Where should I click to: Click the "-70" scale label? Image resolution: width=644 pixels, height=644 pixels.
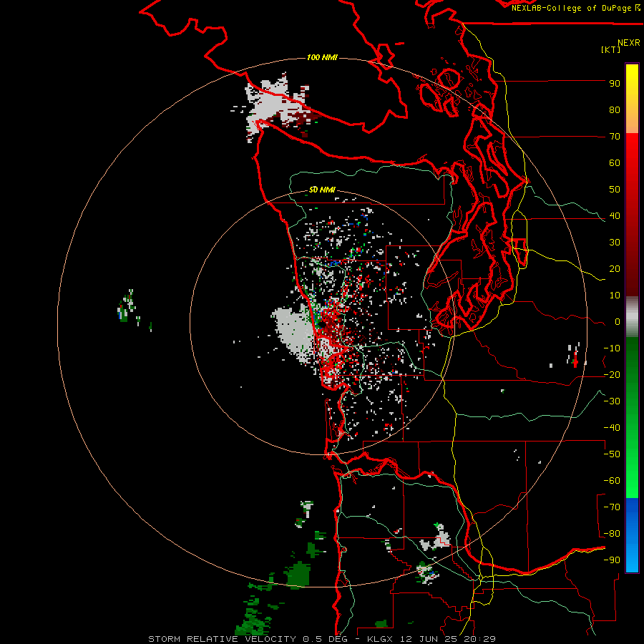point(612,507)
